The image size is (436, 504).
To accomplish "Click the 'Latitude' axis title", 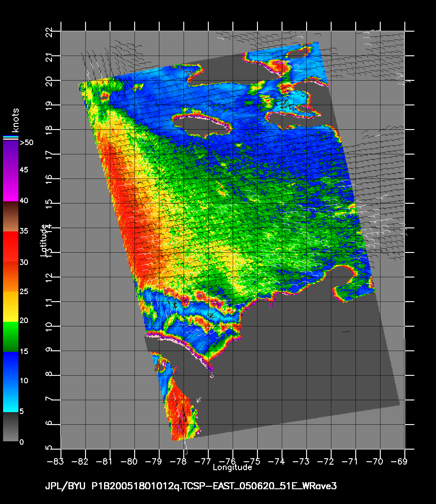I will click(x=44, y=241).
